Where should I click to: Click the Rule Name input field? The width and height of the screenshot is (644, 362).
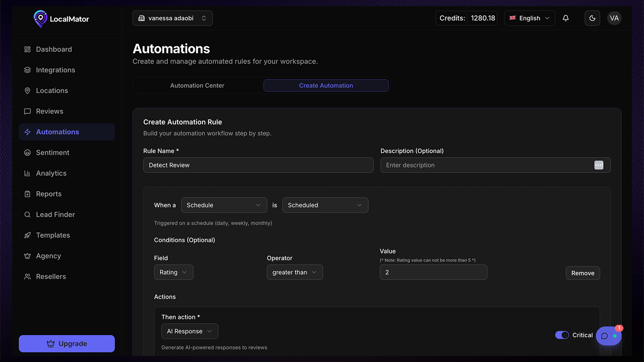(258, 165)
